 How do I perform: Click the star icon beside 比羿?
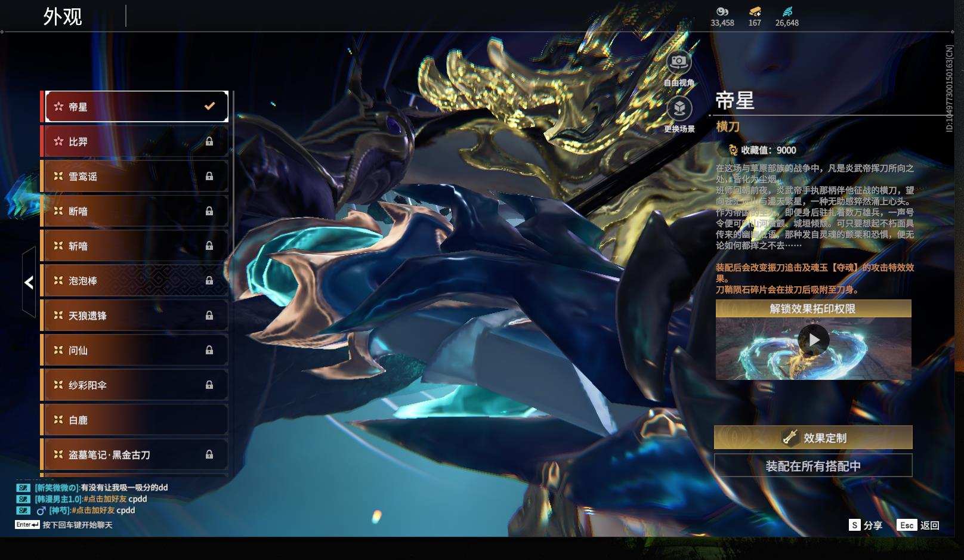tap(58, 141)
